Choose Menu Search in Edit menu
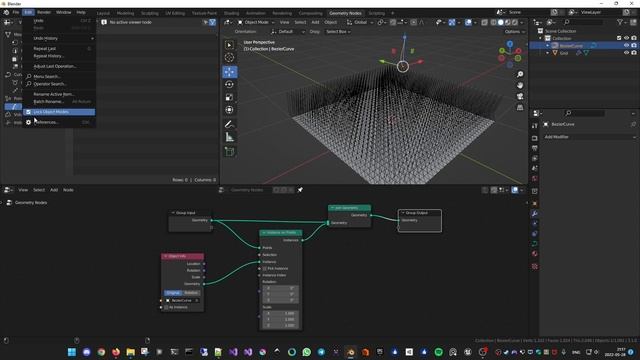 (x=60, y=76)
